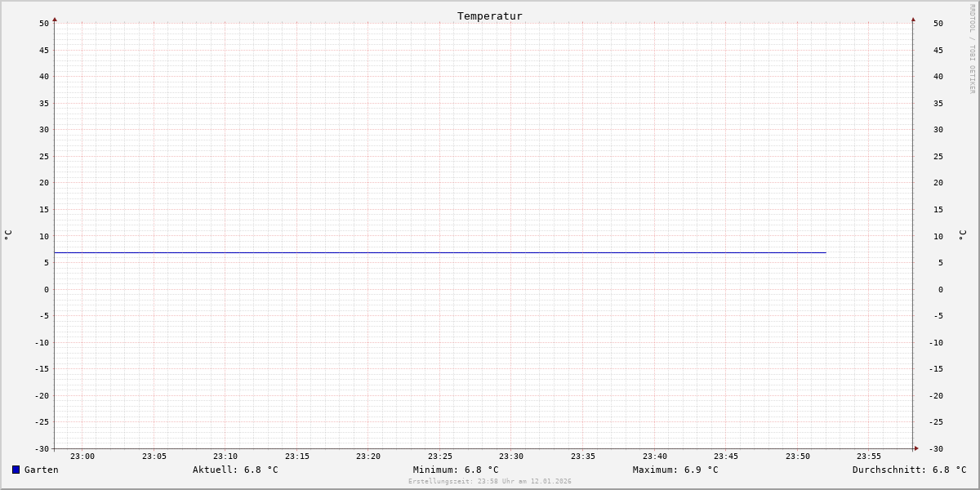
Task: Click the blue Garten legend color swatch
Action: click(16, 470)
